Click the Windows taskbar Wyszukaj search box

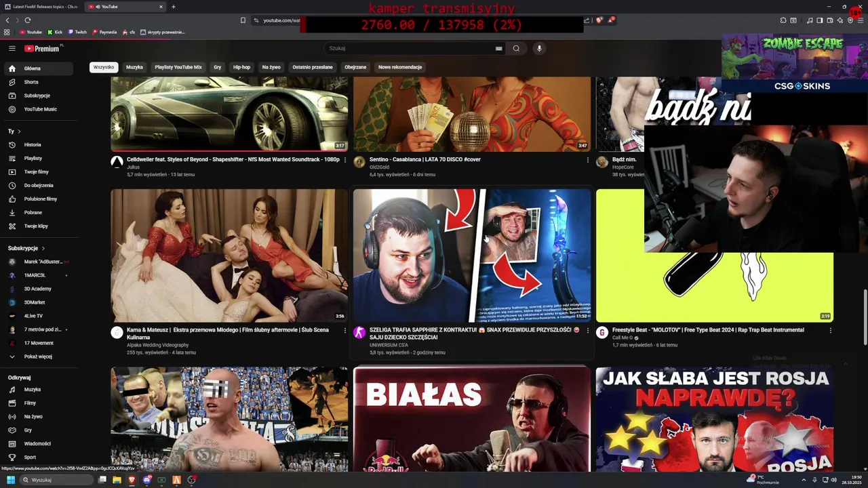pyautogui.click(x=56, y=480)
